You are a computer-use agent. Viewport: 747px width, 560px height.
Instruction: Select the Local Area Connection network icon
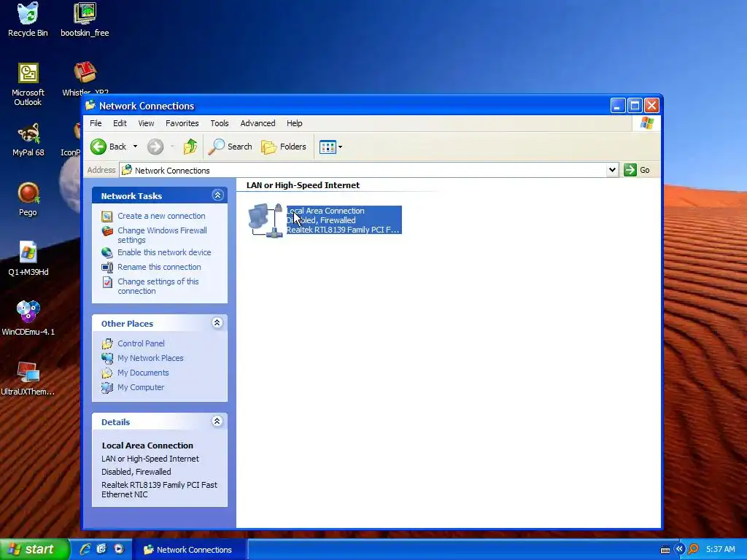[266, 220]
